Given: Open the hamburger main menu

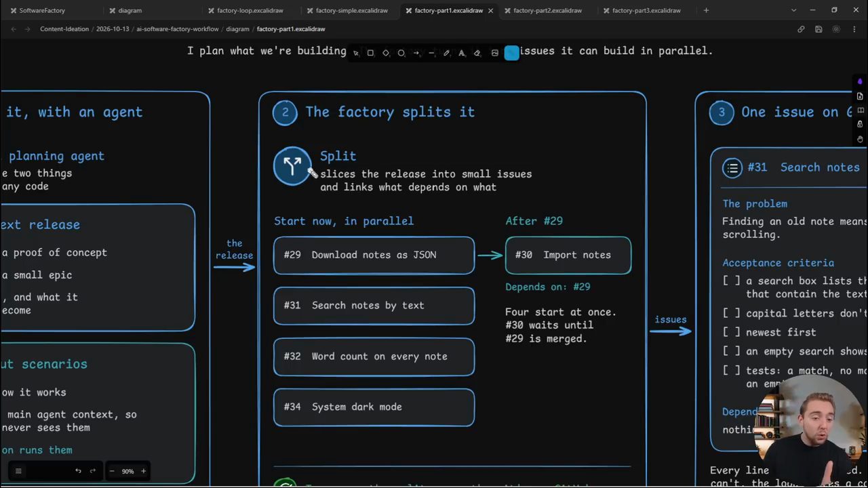Looking at the screenshot, I should [x=18, y=471].
